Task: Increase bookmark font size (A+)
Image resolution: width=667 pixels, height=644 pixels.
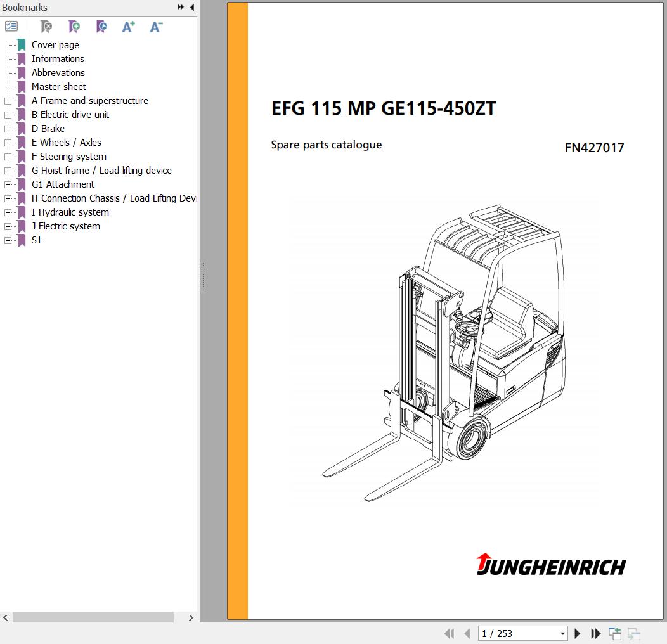Action: [x=129, y=27]
